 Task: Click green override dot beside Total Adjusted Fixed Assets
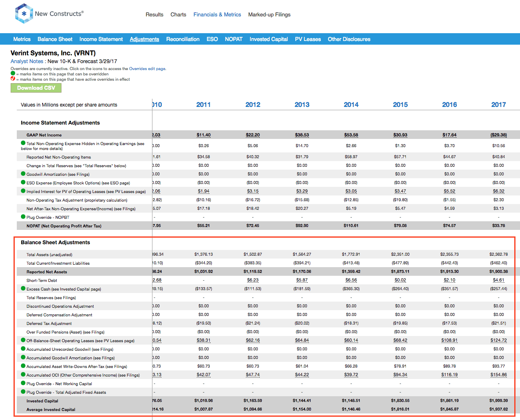coord(23,392)
